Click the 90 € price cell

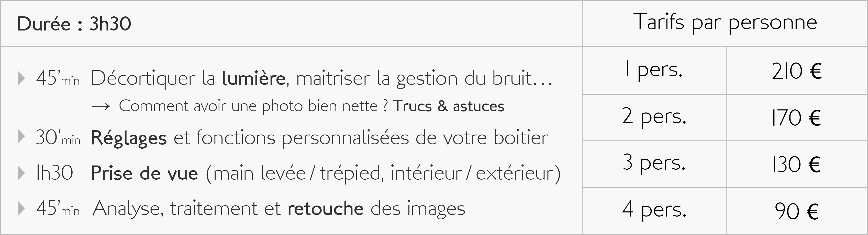[x=797, y=211]
